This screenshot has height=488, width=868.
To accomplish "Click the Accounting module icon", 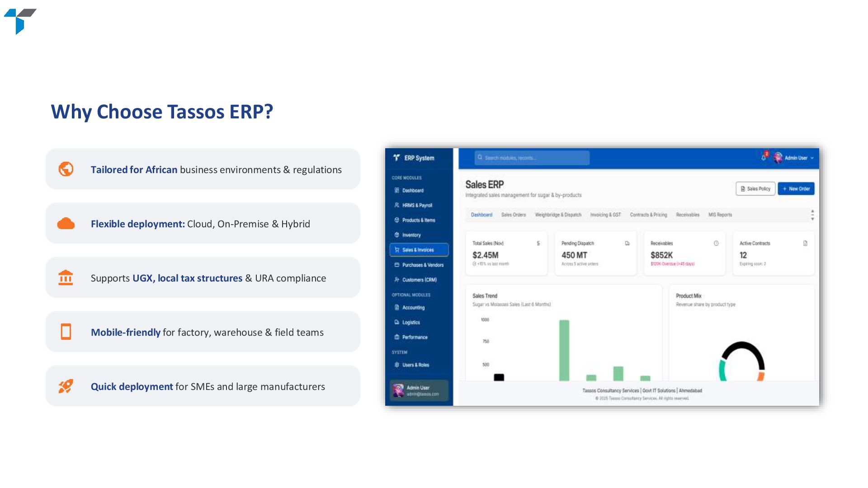I will 397,308.
